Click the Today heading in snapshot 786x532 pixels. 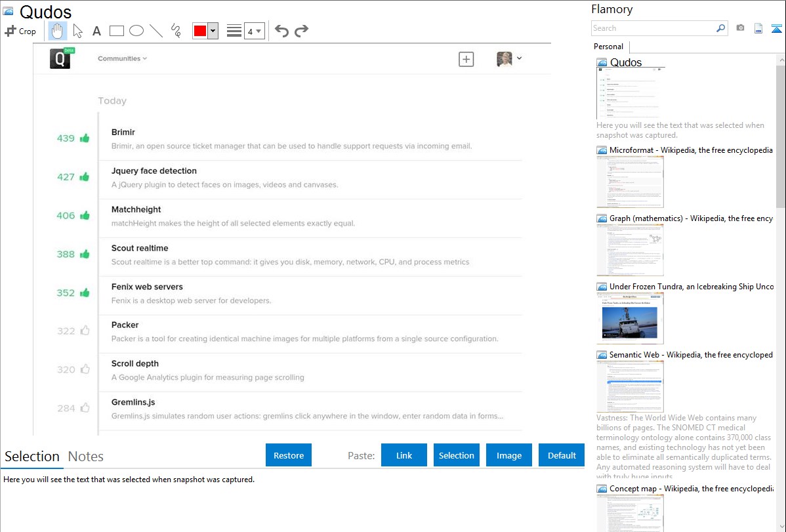112,101
